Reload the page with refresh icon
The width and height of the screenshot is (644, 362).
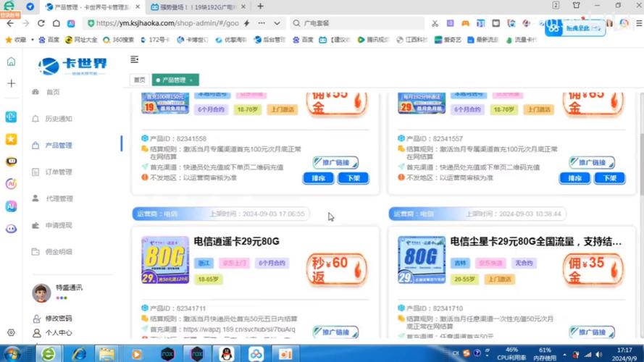click(x=41, y=23)
